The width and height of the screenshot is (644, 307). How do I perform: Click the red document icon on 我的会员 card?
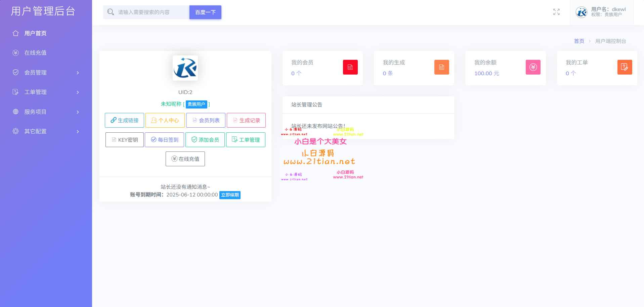pos(350,67)
